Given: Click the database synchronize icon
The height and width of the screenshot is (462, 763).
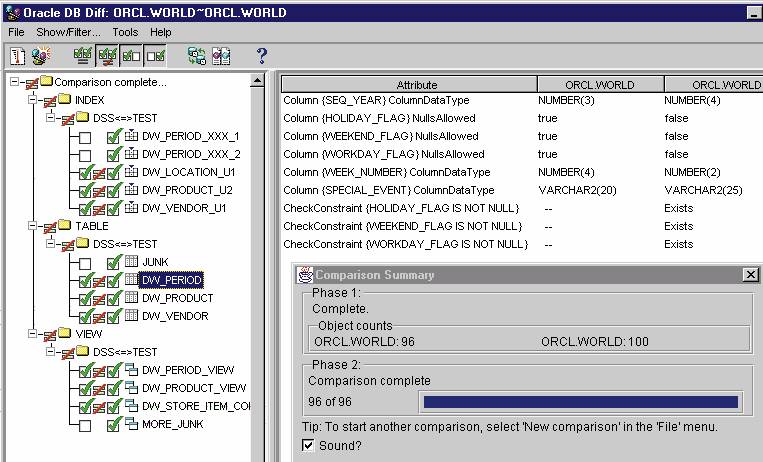Looking at the screenshot, I should (197, 56).
